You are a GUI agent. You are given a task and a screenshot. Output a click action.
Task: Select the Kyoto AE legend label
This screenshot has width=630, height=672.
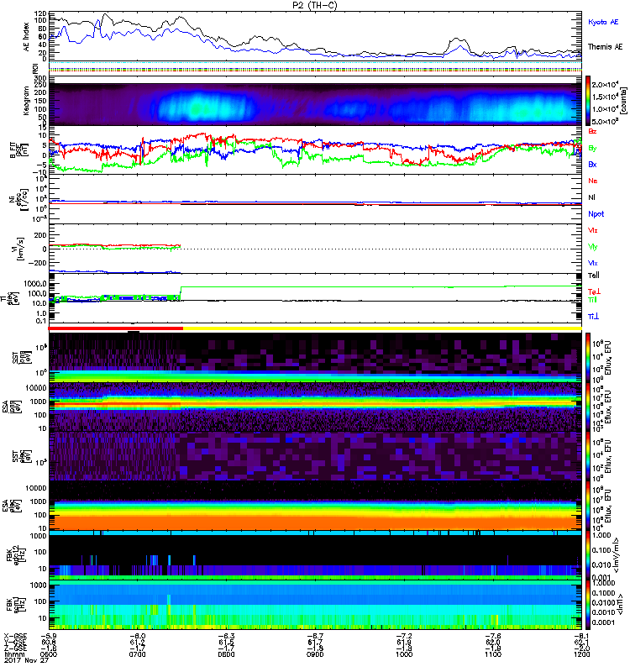click(x=603, y=22)
